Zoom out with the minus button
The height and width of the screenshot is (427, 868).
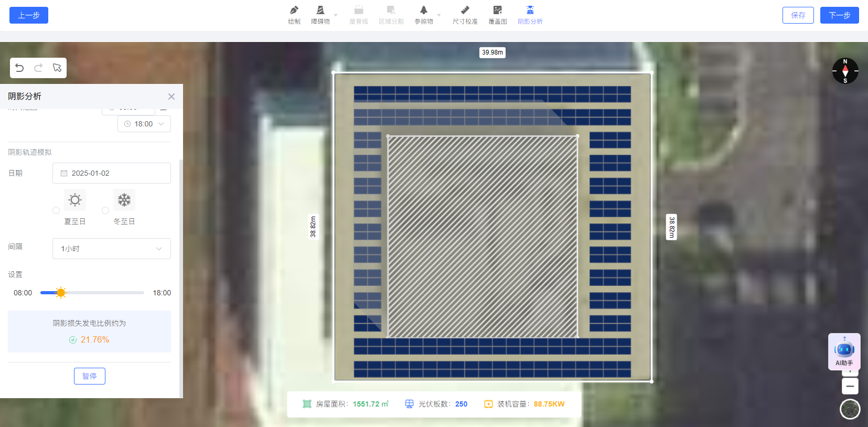(x=850, y=387)
